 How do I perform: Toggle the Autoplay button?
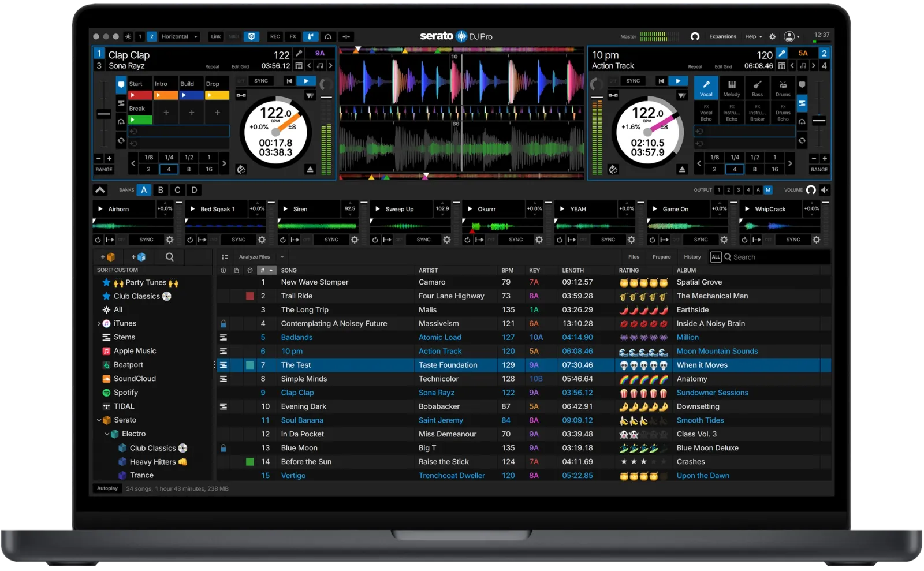[107, 488]
